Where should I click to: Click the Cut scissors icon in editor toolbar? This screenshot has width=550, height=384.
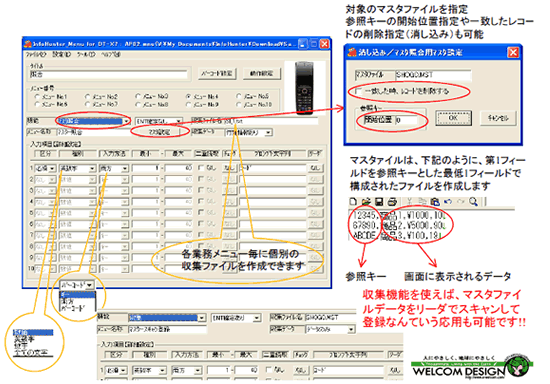(x=409, y=202)
